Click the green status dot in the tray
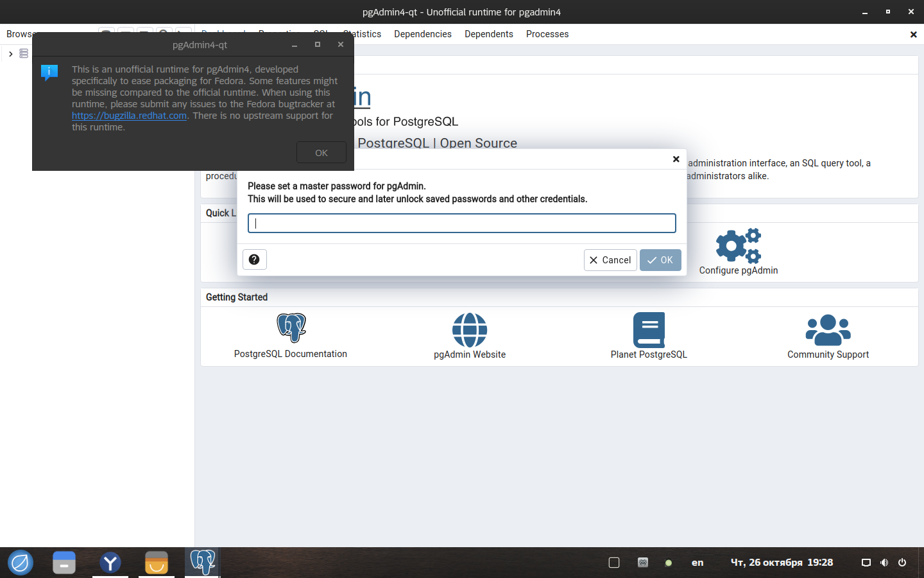924x578 pixels. (x=669, y=563)
